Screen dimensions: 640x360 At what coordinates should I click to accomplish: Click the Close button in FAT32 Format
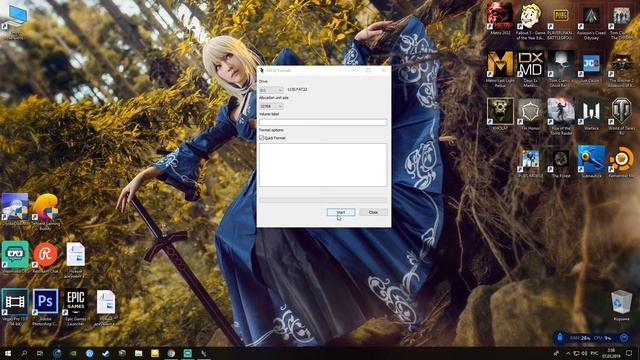coord(373,212)
